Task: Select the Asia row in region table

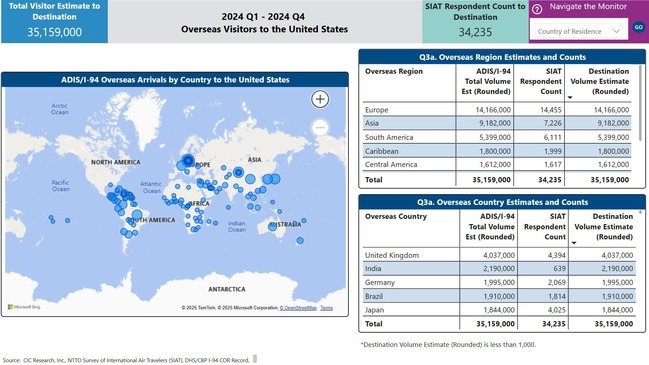Action: tap(497, 123)
